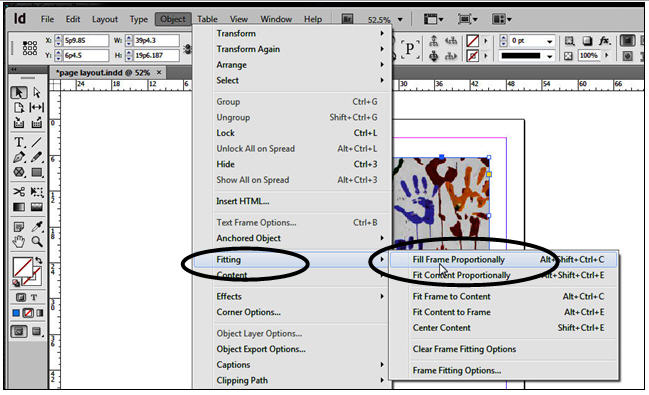Expand the stroke type dropdown
This screenshot has height=395, width=649.
pos(550,56)
